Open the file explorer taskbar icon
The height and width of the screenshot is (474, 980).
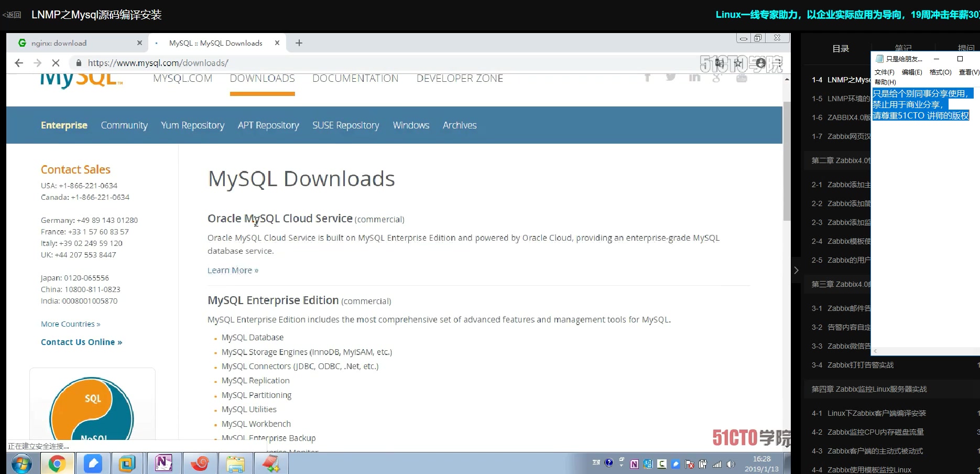pos(235,464)
